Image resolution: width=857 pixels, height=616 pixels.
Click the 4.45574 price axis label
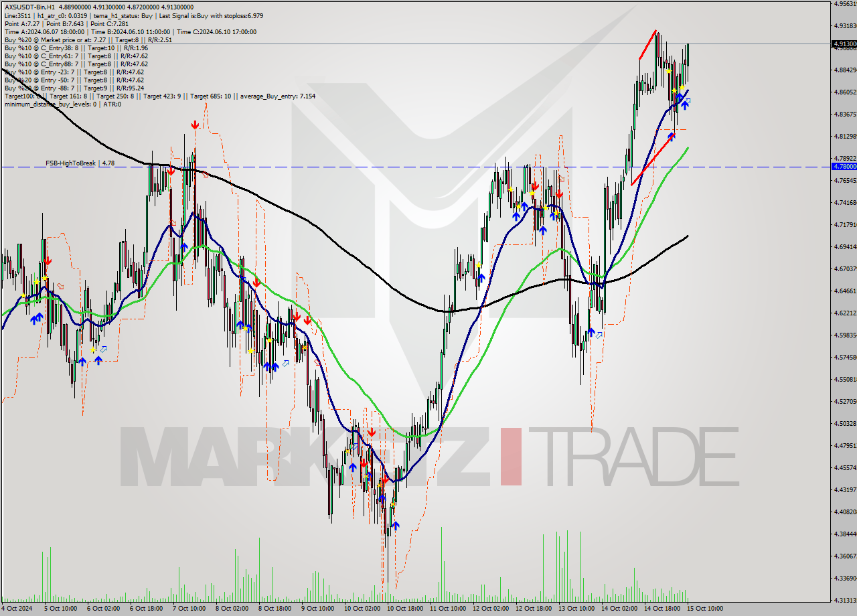[x=844, y=467]
